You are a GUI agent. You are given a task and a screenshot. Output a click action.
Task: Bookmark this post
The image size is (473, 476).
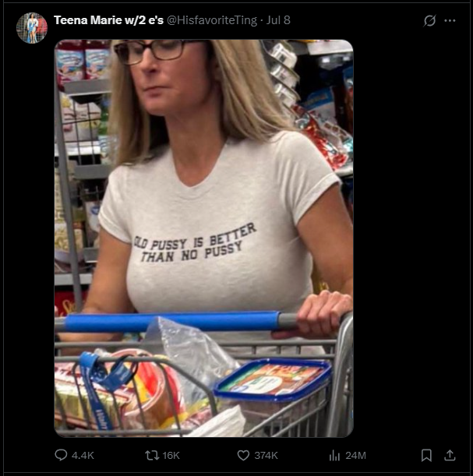click(426, 456)
